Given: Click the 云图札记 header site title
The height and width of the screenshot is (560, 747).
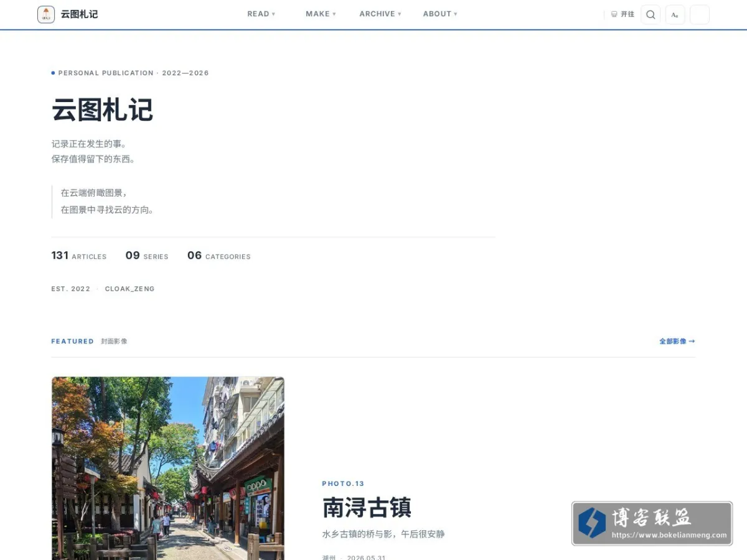Looking at the screenshot, I should pos(79,14).
